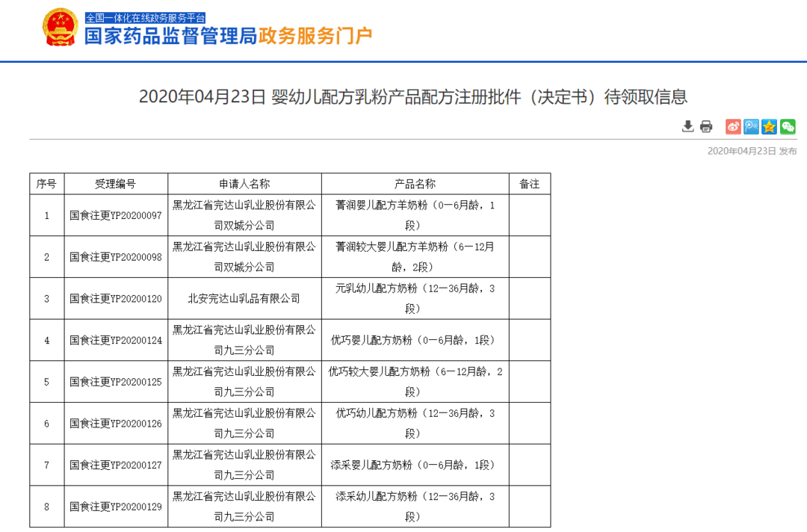The width and height of the screenshot is (807, 532).
Task: Download the page with the download arrow icon
Action: pyautogui.click(x=687, y=126)
